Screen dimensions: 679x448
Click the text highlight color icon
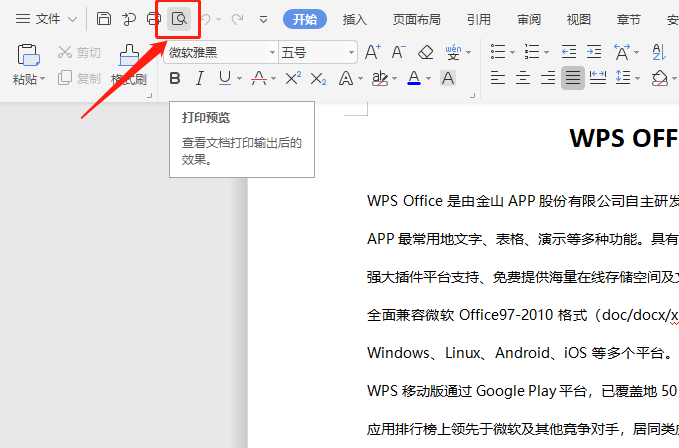tap(380, 78)
